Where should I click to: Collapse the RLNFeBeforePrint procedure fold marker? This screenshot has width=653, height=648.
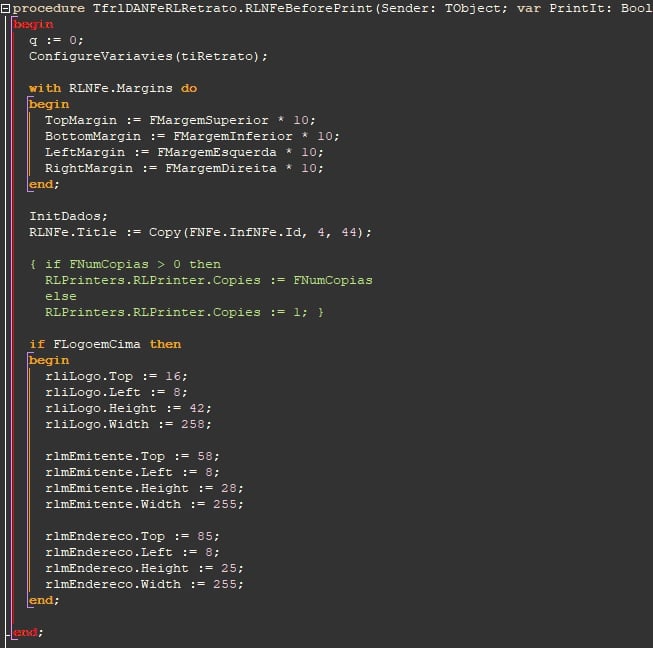tap(5, 8)
